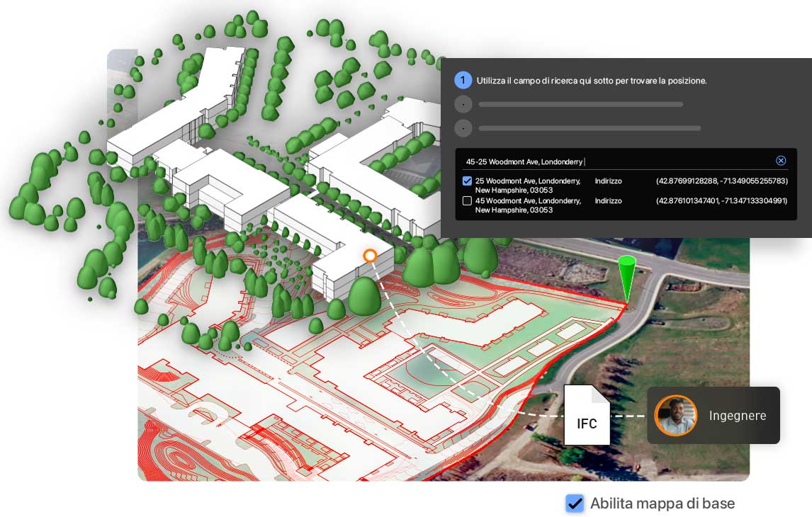Click the IFC file document icon
Viewport: 812px width, 517px height.
tap(587, 415)
